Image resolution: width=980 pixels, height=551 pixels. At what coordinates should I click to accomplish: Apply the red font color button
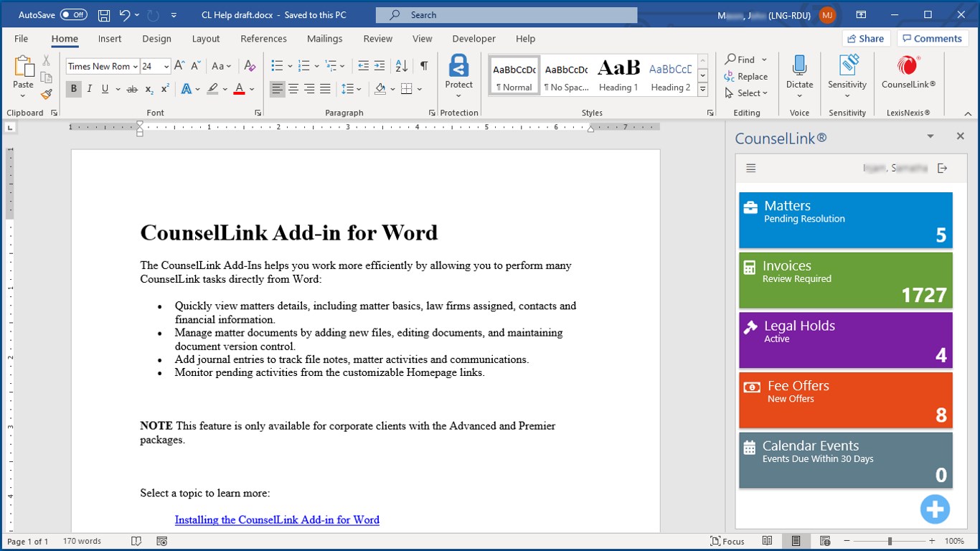click(x=239, y=89)
